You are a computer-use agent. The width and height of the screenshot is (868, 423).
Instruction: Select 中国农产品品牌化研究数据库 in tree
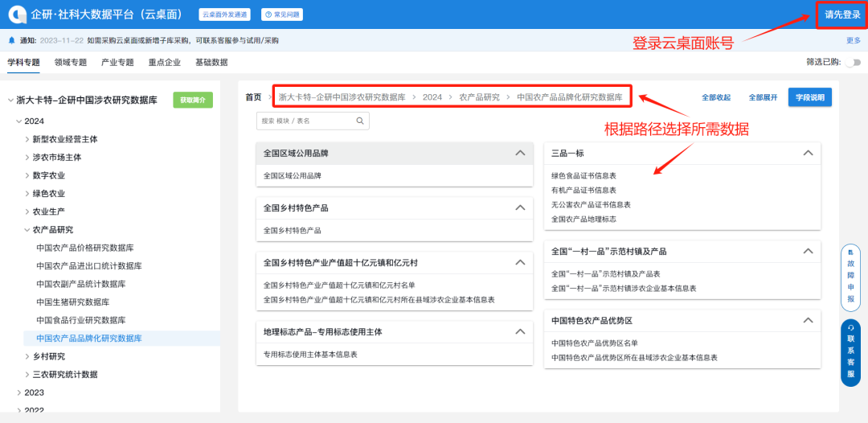[122, 338]
